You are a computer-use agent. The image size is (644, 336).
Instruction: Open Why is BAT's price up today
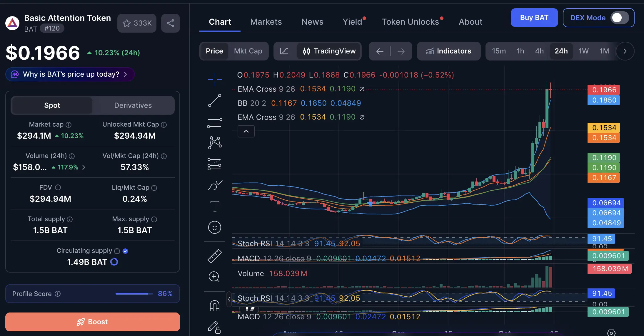pos(70,74)
